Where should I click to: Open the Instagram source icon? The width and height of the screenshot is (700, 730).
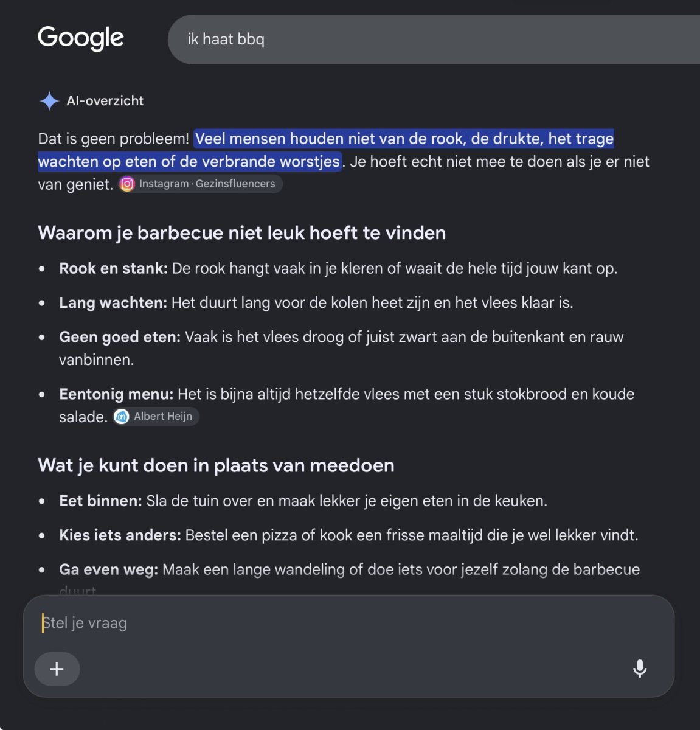click(x=127, y=184)
